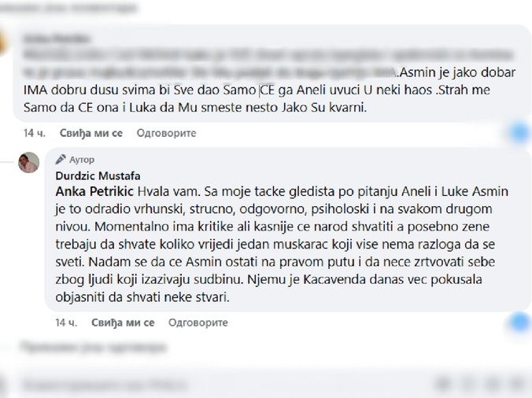Click the Аутор author badge label
Image resolution: width=532 pixels, height=398 pixels.
pos(82,159)
